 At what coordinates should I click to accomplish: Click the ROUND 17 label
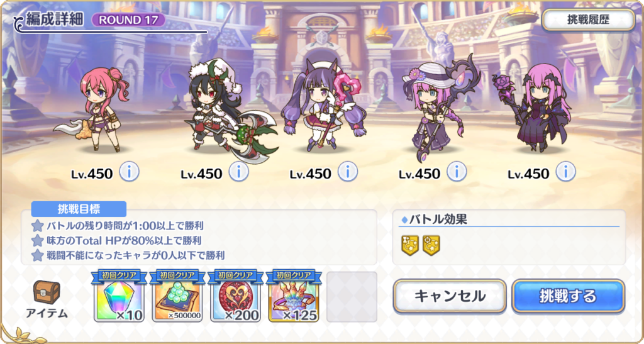(x=128, y=19)
